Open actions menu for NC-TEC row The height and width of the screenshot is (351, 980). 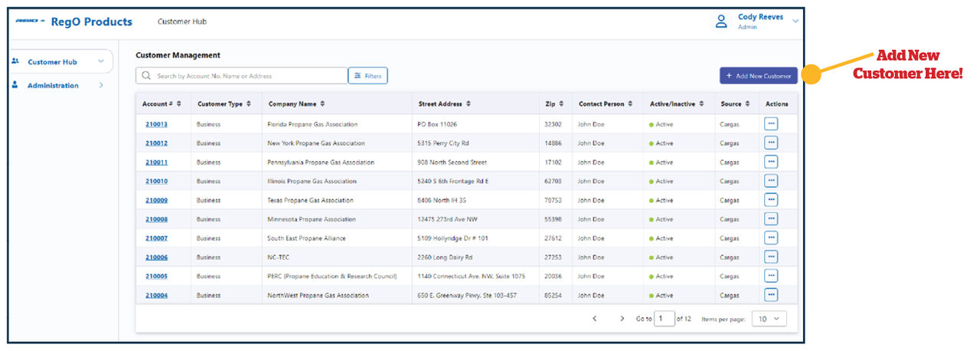click(x=771, y=257)
